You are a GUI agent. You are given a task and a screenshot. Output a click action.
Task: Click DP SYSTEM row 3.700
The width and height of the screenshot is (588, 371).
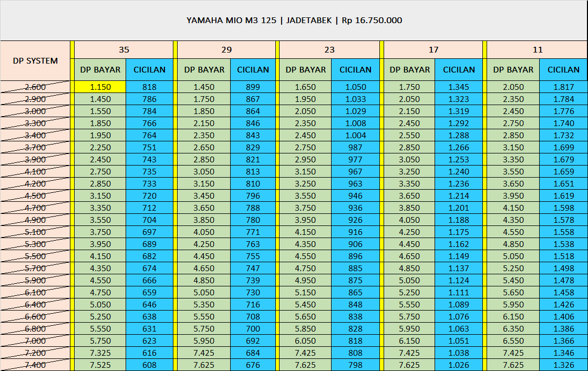[x=35, y=148]
